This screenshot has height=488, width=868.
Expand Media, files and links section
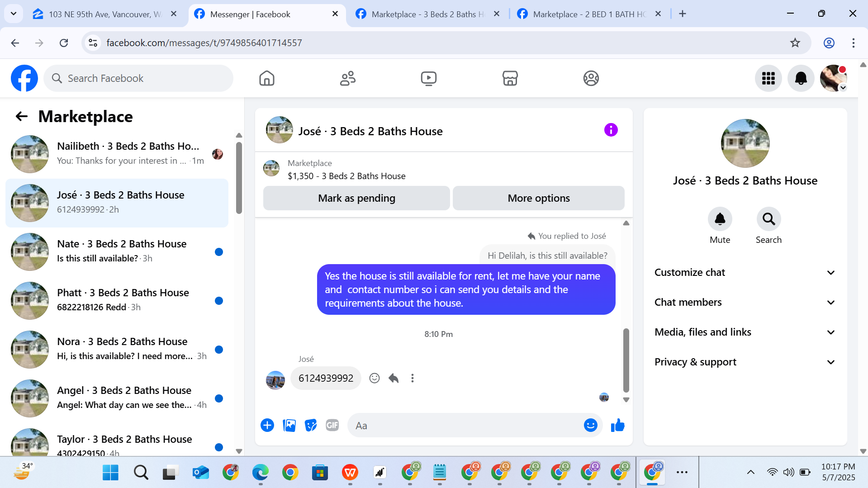745,332
